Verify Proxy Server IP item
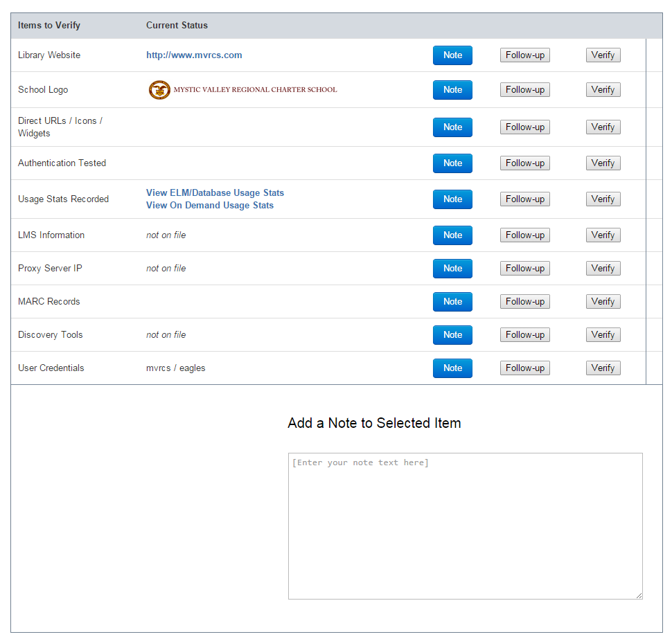672x639 pixels. [x=603, y=269]
